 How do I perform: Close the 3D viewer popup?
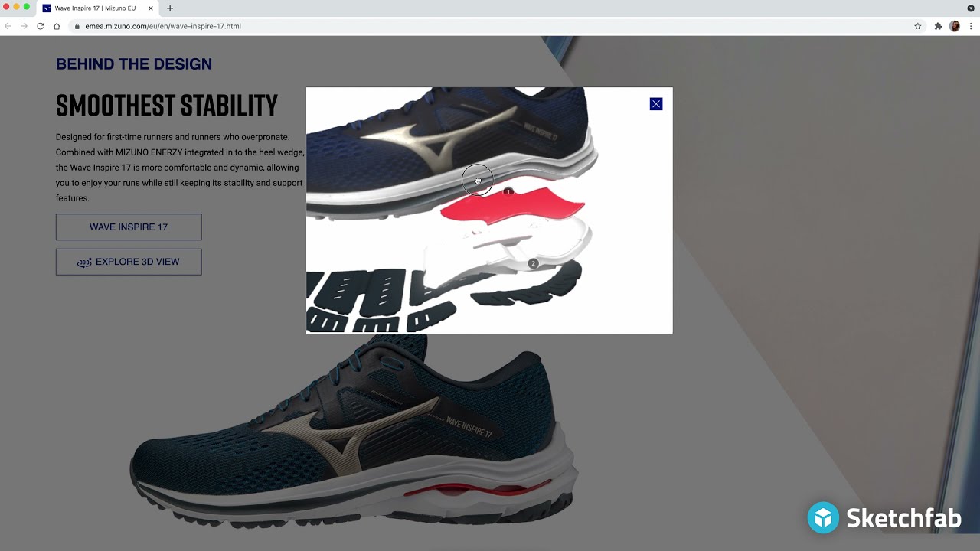coord(656,104)
